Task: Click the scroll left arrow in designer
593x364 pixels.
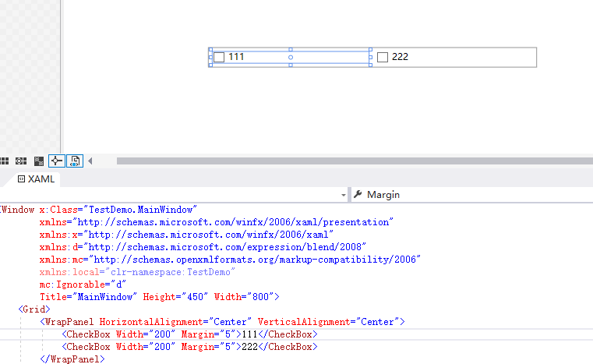Action: point(90,161)
